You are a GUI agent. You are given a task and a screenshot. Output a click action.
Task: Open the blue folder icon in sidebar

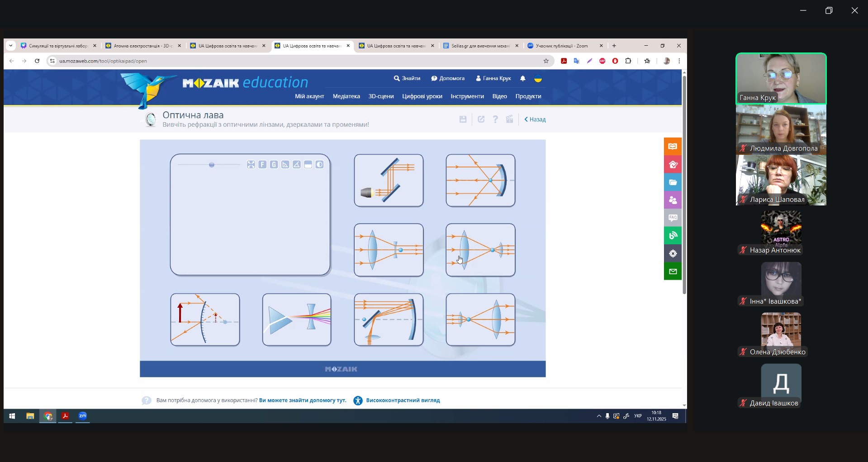pyautogui.click(x=673, y=182)
